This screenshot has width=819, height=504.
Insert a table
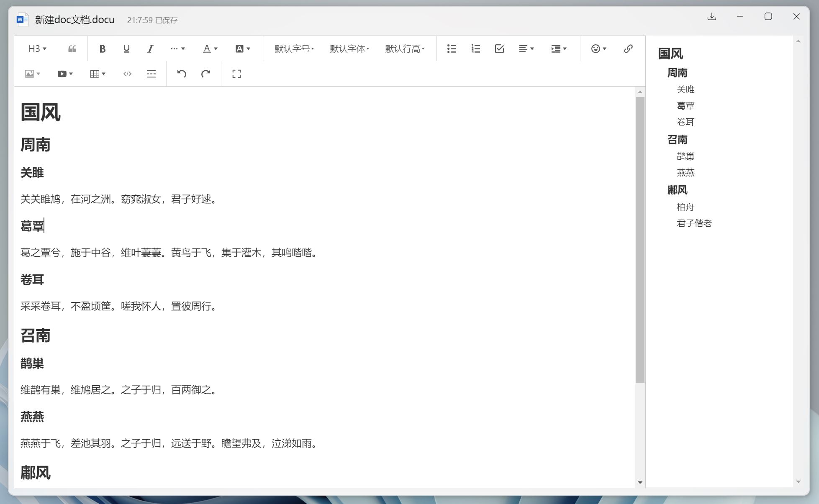pos(95,74)
